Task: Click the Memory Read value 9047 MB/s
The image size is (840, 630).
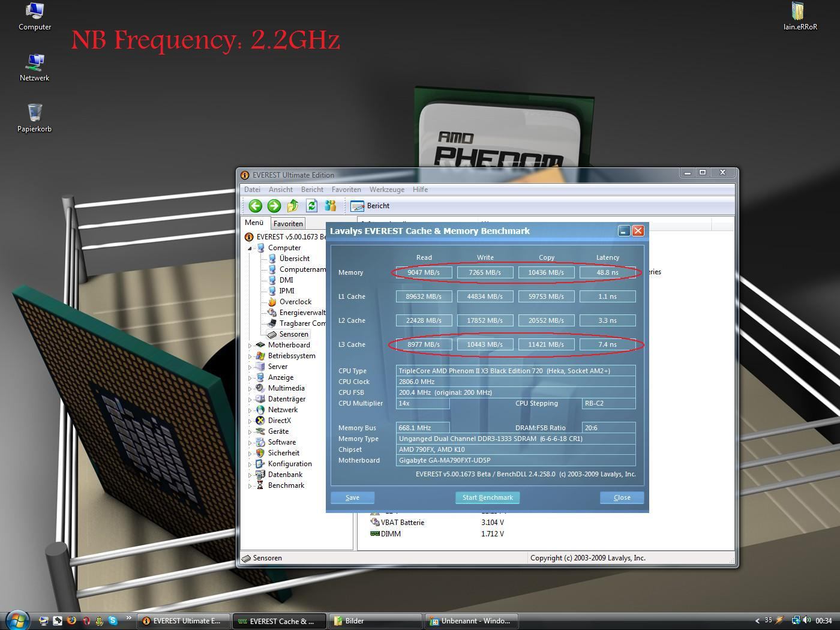Action: tap(424, 272)
